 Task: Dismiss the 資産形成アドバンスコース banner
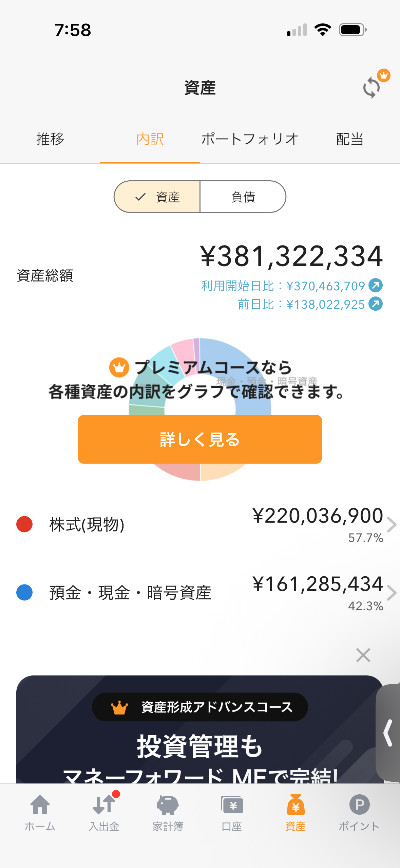(x=363, y=655)
